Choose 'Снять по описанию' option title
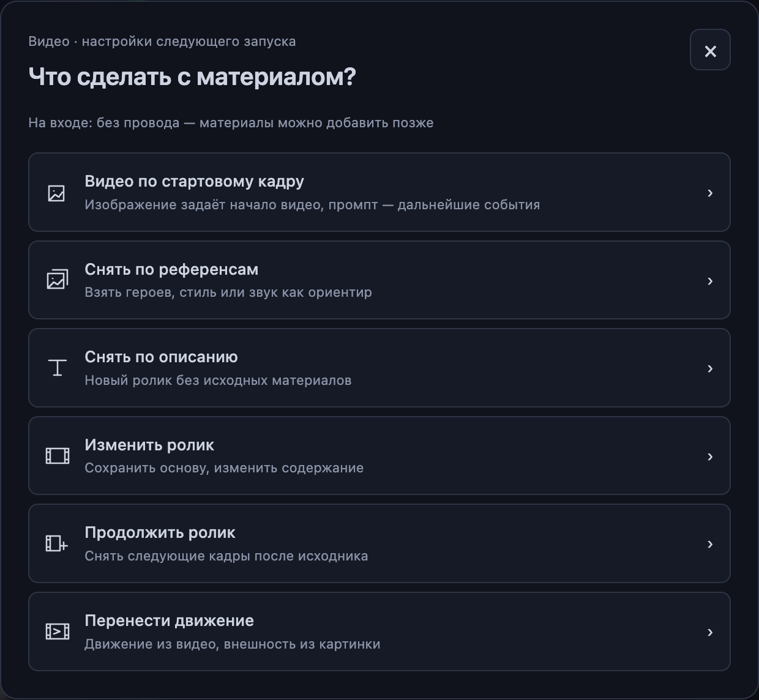 coord(161,357)
